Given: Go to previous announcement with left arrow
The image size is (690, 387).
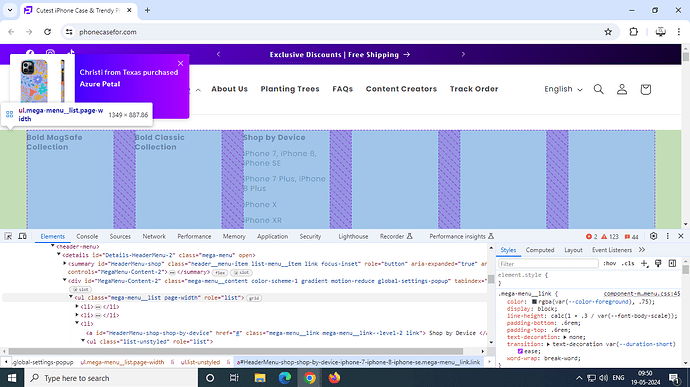Looking at the screenshot, I should pyautogui.click(x=218, y=55).
